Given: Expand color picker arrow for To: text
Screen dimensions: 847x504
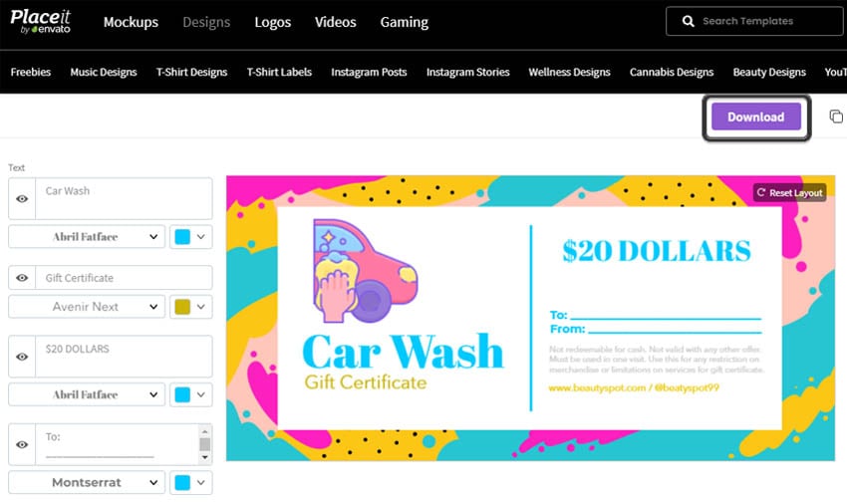Looking at the screenshot, I should click(201, 482).
